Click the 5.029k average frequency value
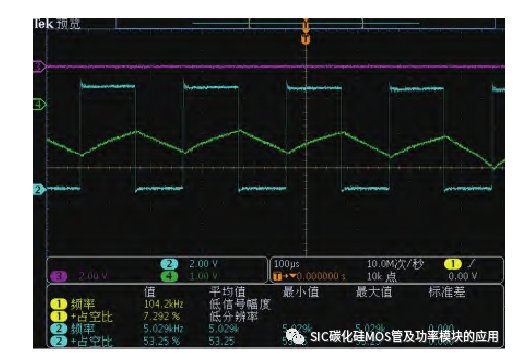The width and height of the screenshot is (516, 360). tap(224, 329)
